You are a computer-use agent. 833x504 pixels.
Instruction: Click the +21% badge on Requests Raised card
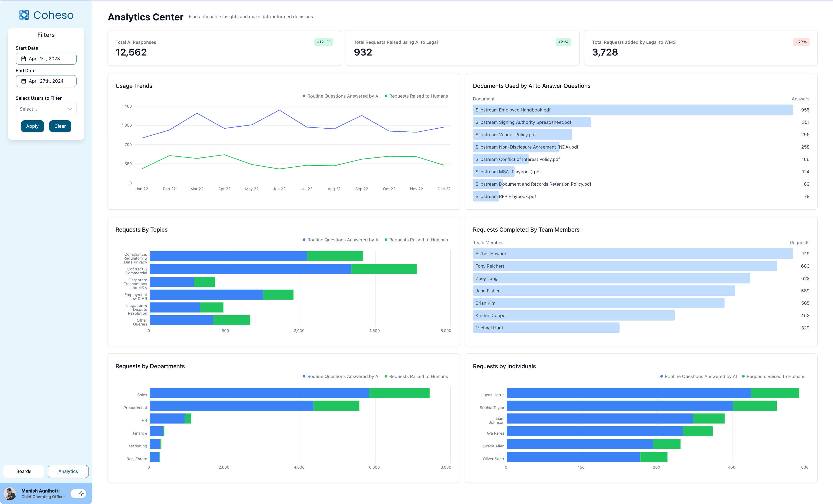pos(563,42)
